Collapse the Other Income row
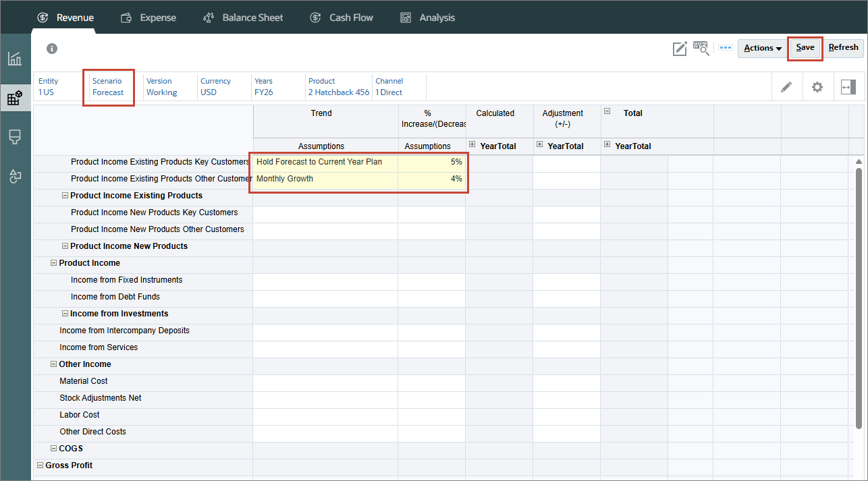 (54, 364)
